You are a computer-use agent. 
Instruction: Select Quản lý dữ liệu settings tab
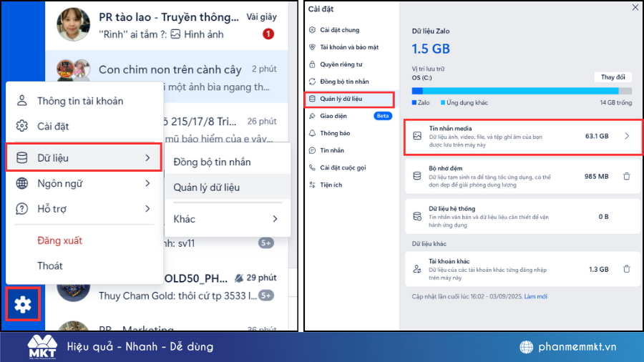pyautogui.click(x=349, y=99)
